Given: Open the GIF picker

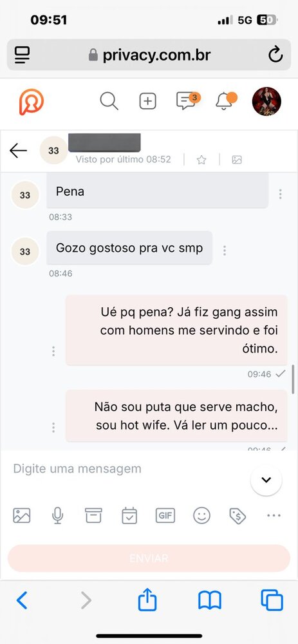Looking at the screenshot, I should 165,515.
